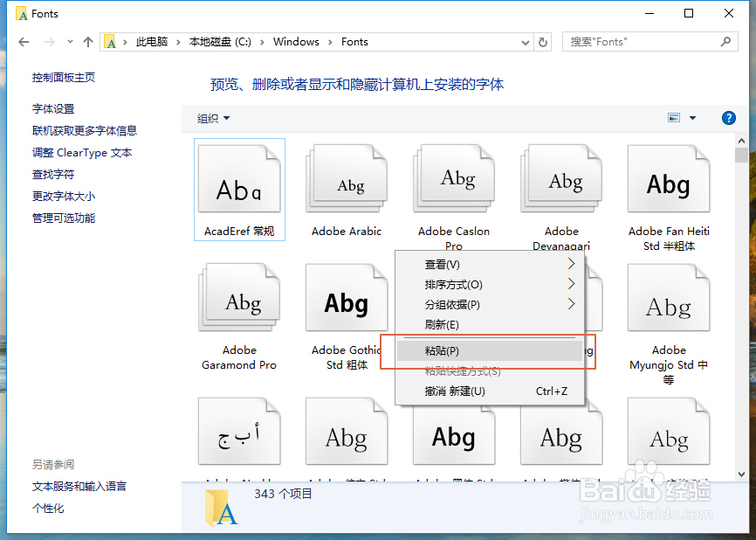Select the Adobe Caslon Pro font icon
Viewport: 756px width, 540px height.
(454, 179)
